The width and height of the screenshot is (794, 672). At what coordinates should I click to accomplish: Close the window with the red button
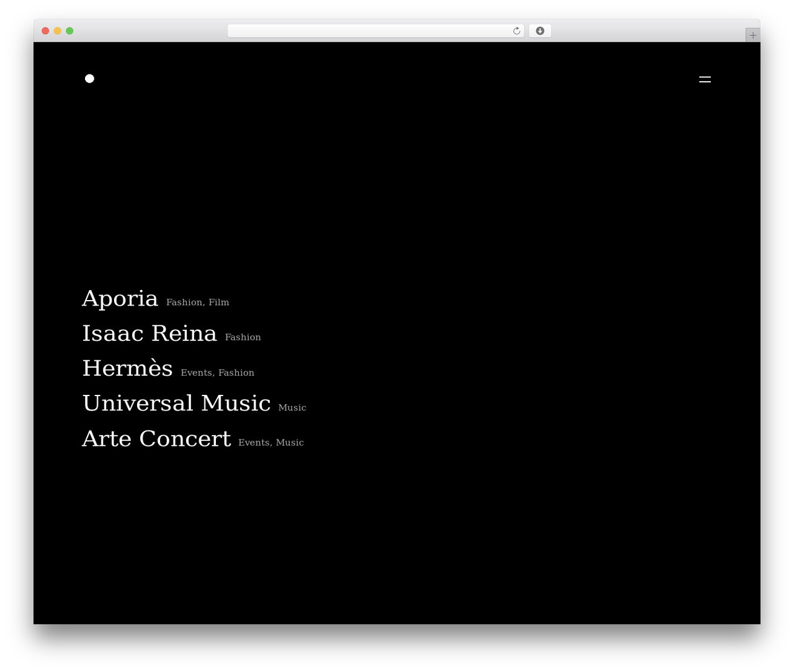click(45, 31)
